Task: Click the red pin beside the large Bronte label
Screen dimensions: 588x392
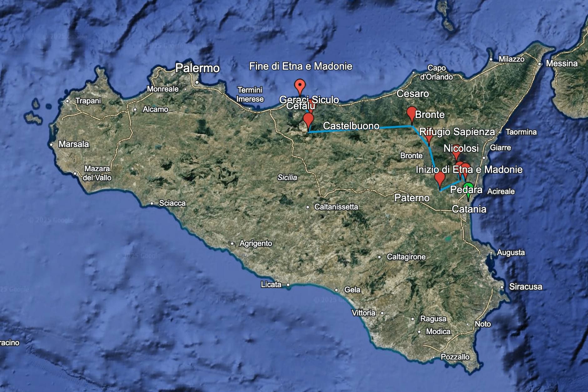Action: coord(411,113)
